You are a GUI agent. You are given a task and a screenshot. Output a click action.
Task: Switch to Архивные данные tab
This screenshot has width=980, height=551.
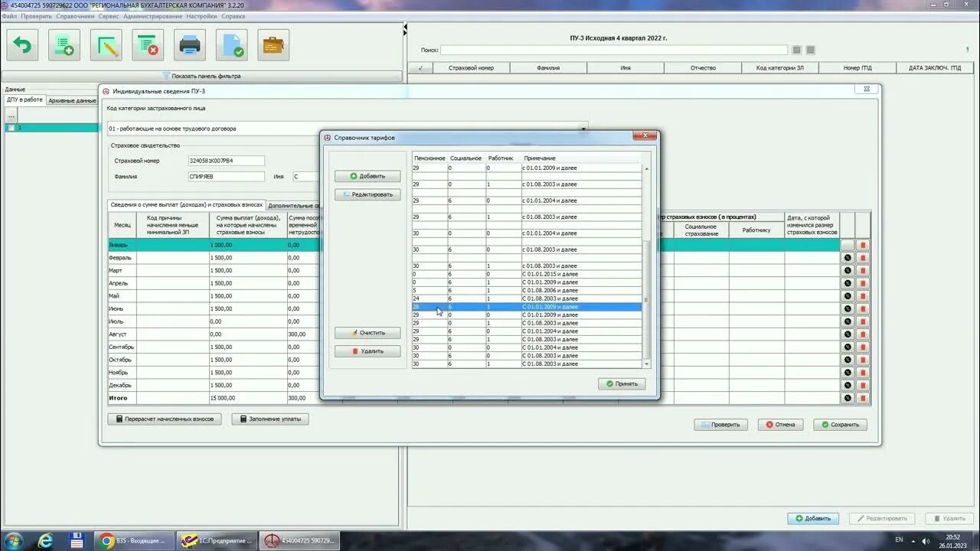(x=72, y=100)
